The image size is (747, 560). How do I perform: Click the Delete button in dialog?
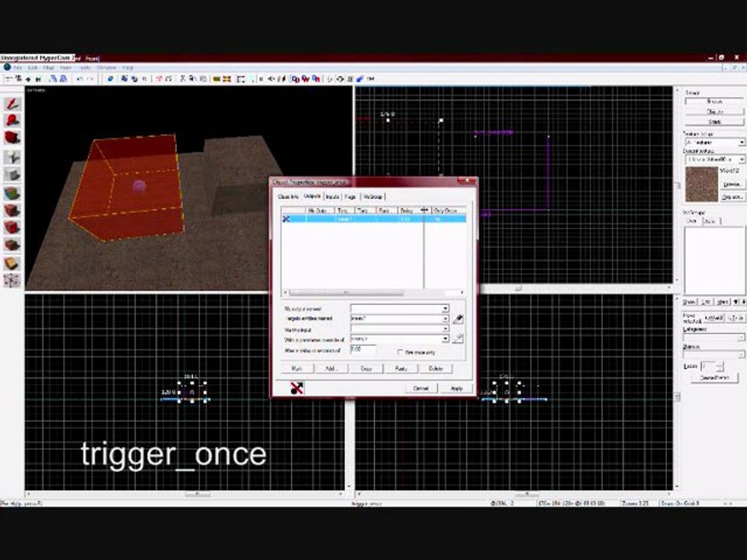tap(436, 369)
